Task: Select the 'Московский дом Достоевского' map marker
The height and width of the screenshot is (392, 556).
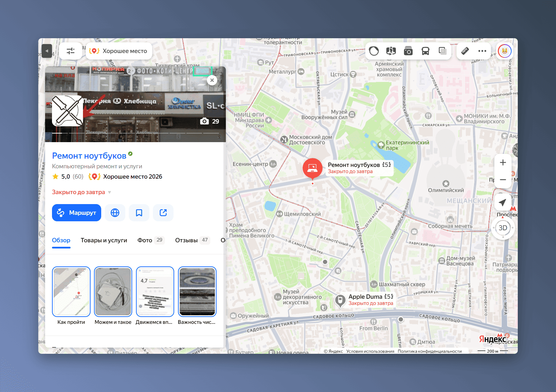Action: pos(284,139)
